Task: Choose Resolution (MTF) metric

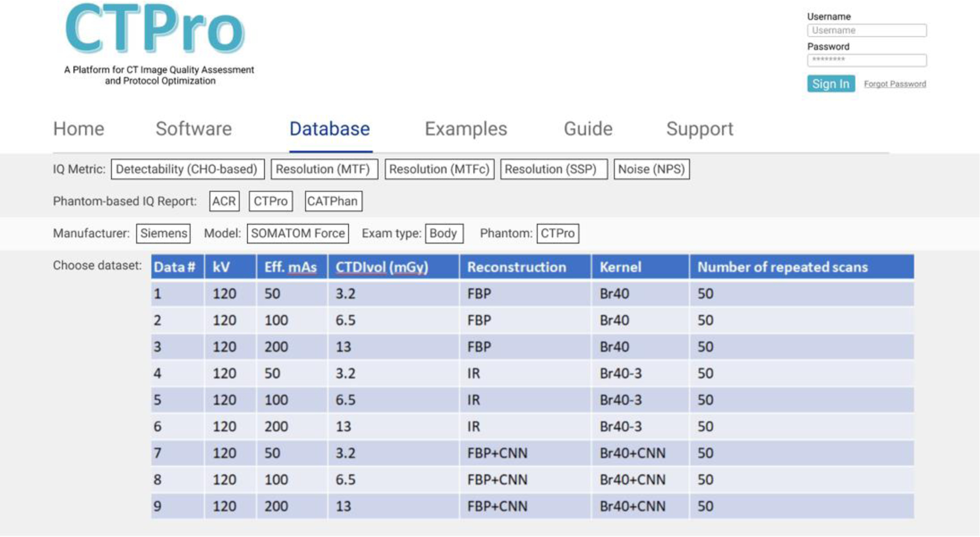Action: [324, 169]
